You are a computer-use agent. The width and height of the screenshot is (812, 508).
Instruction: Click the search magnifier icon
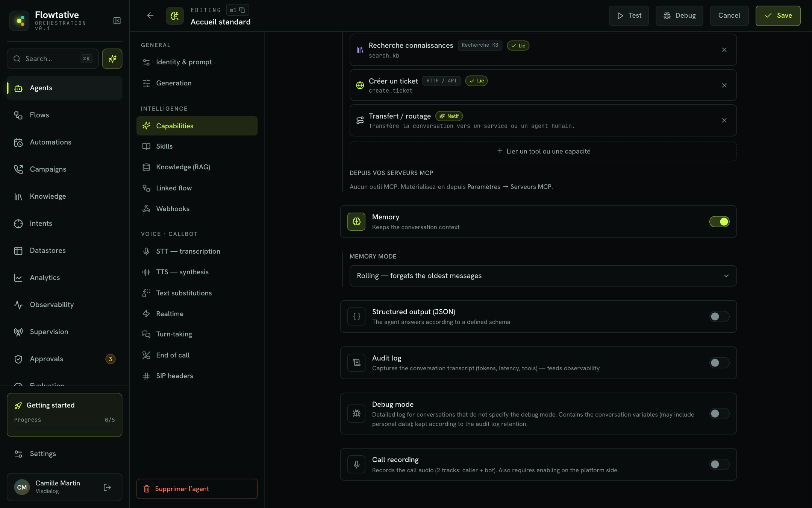pos(17,59)
